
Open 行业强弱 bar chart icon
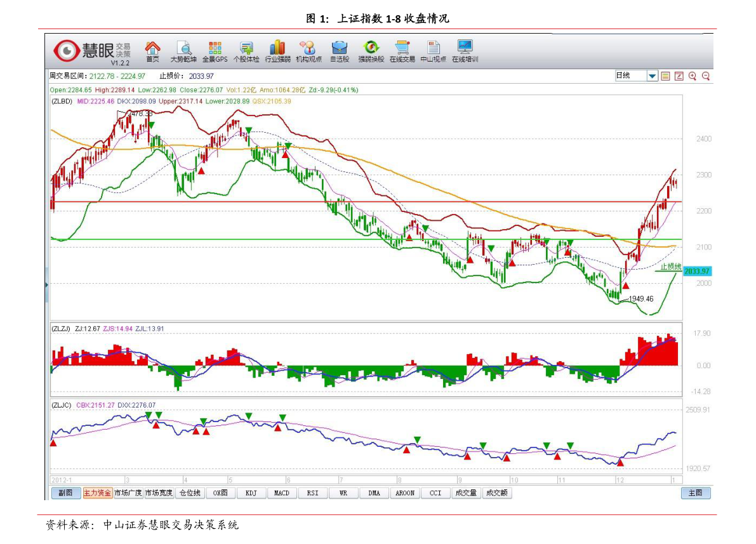pyautogui.click(x=277, y=48)
